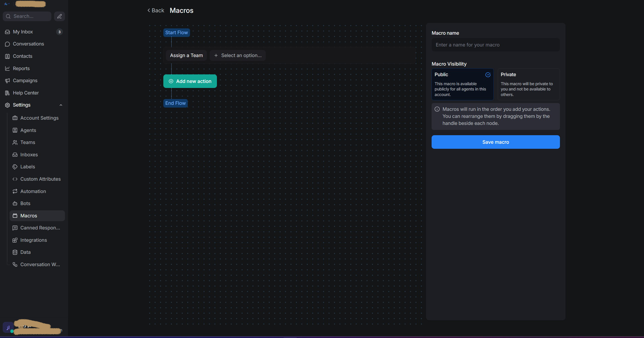This screenshot has height=338, width=644.
Task: Focus the sidebar Search field
Action: 27,16
